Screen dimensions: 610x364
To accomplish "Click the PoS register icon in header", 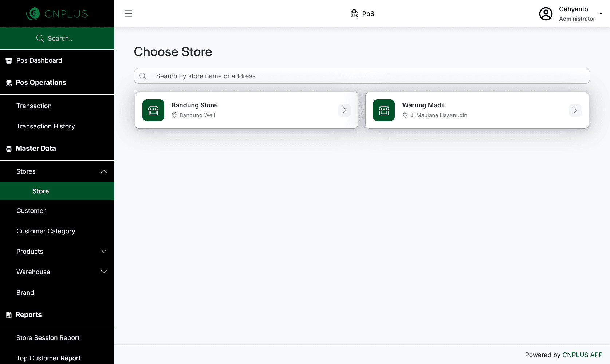I will (x=354, y=14).
